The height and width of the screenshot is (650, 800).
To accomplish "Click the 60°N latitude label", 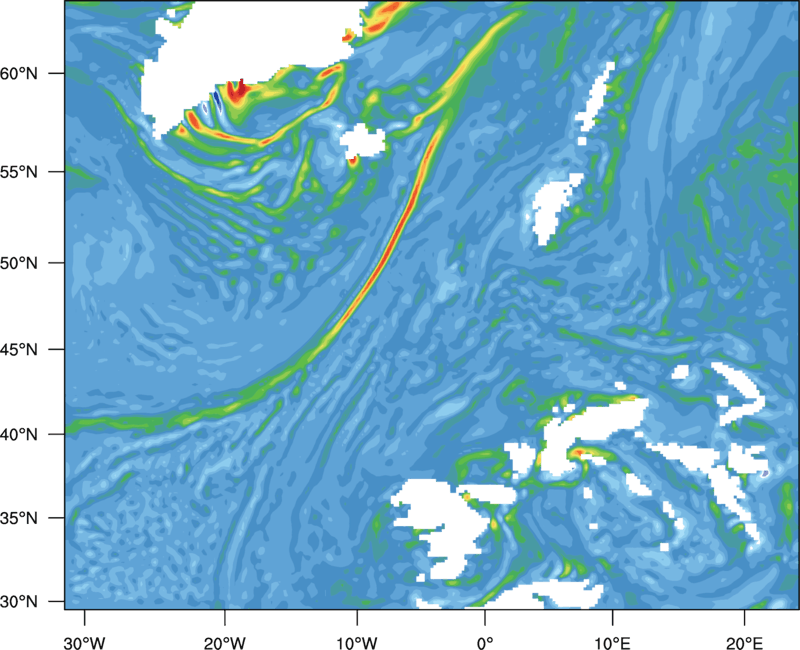I will pyautogui.click(x=19, y=73).
